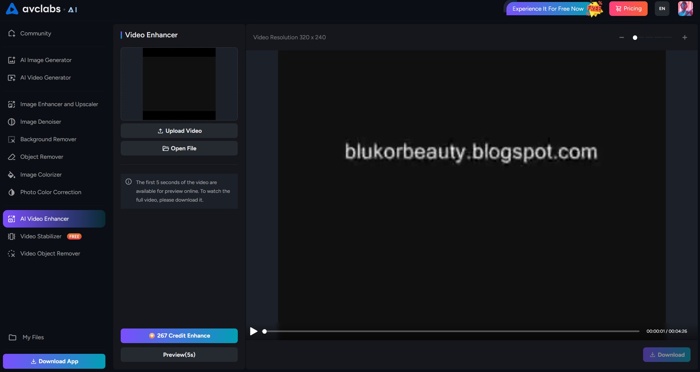Screen dimensions: 700x372
Task: Open the Community sidebar icon
Action: (12, 33)
